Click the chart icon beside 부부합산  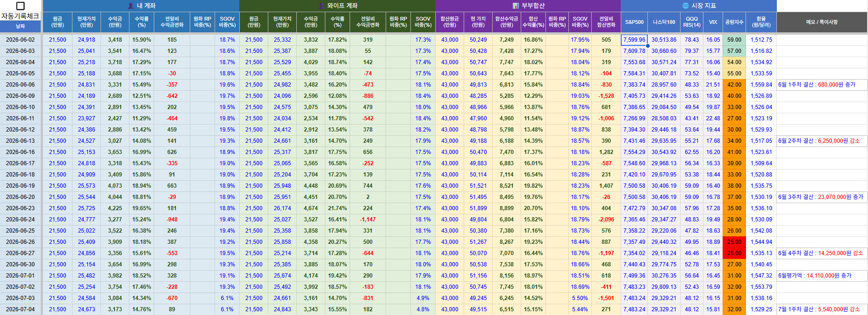[x=516, y=6]
